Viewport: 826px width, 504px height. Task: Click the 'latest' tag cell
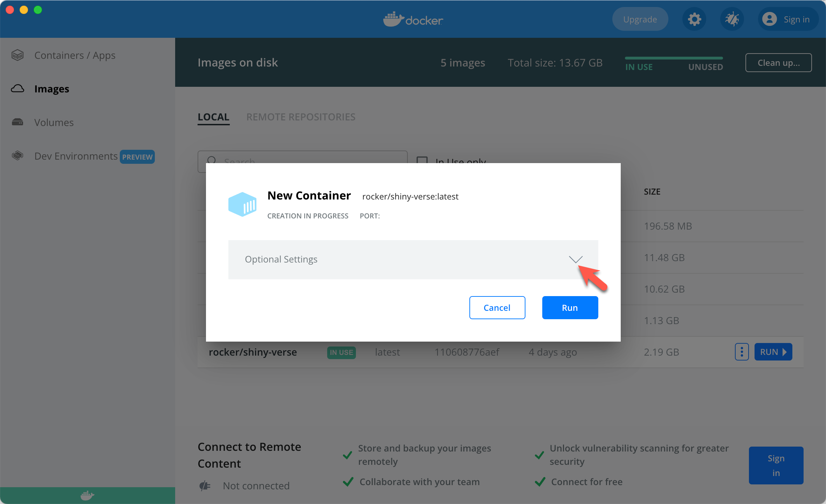point(387,352)
